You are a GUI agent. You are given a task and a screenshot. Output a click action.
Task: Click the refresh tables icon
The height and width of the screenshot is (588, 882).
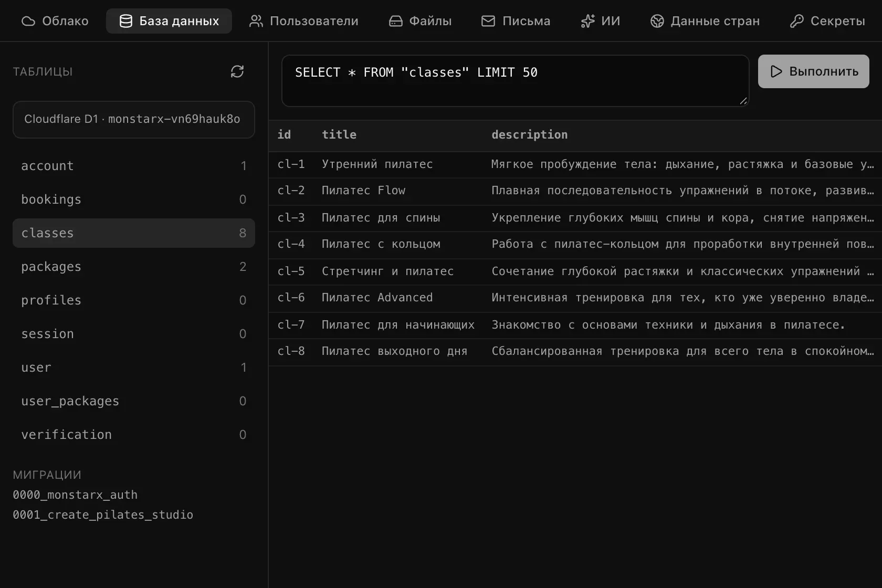(237, 71)
